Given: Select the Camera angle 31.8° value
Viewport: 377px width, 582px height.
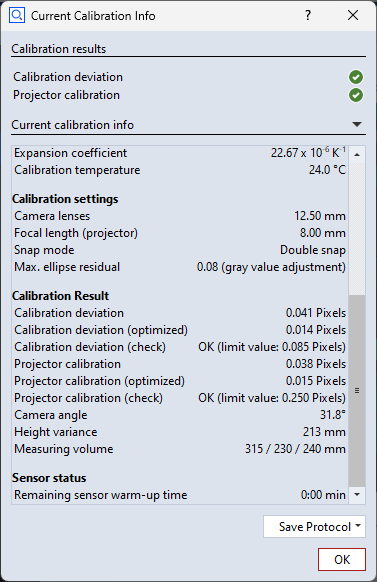Looking at the screenshot, I should (333, 415).
